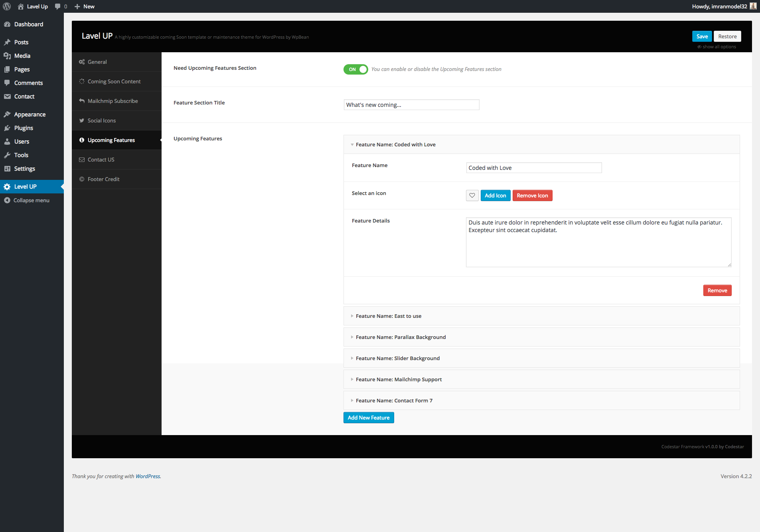This screenshot has height=532, width=760.
Task: Expand the East to use feature
Action: pos(541,316)
